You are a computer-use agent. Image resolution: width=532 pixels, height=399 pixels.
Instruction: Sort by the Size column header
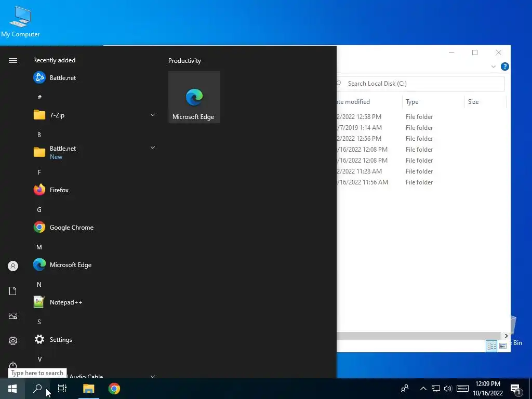coord(485,102)
